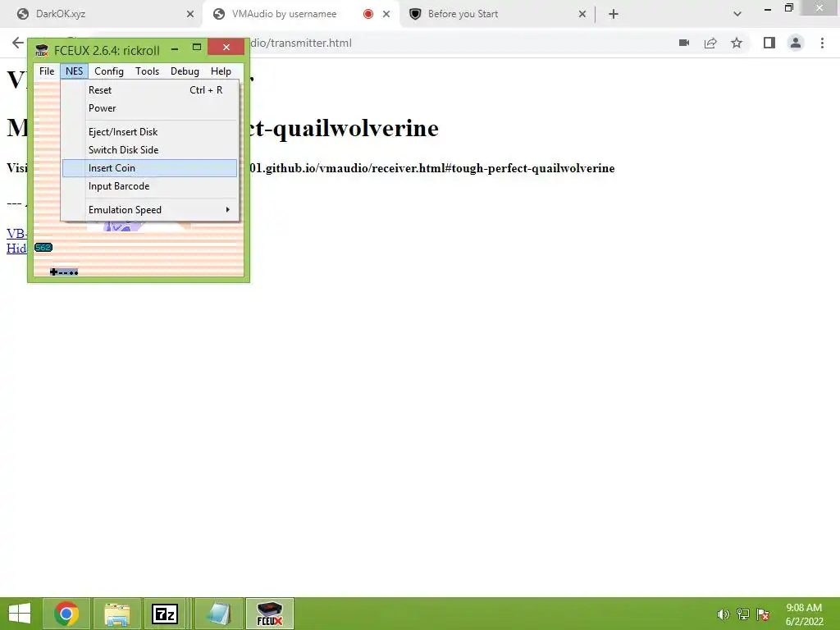Open the receiver.html link text on the page
Viewport: 840px width, 630px height.
431,168
